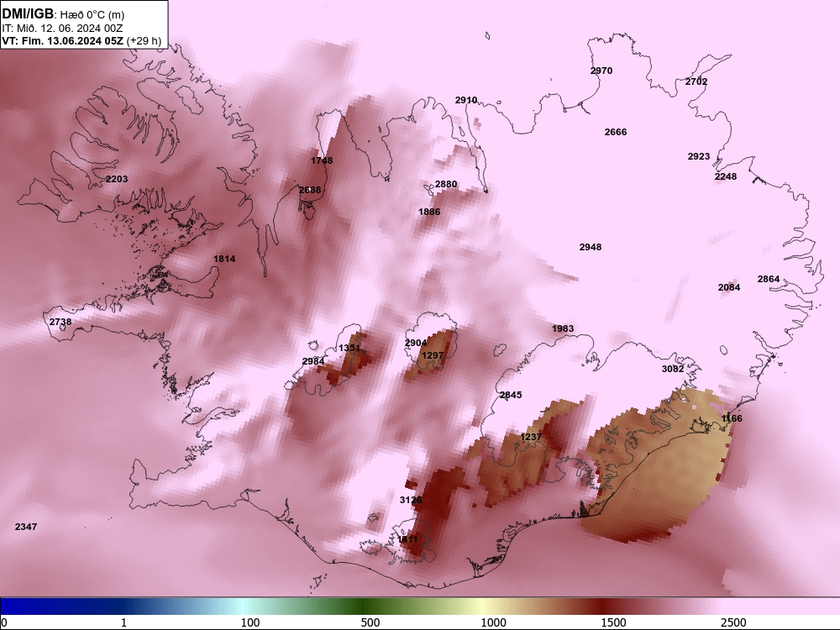Click the 0 tick on color scale
Image resolution: width=840 pixels, height=630 pixels.
coord(3,622)
